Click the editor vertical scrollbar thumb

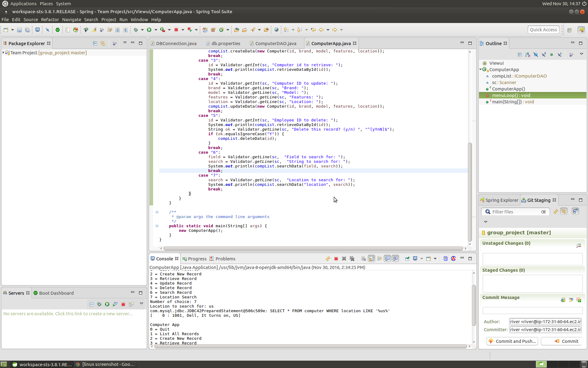point(470,192)
